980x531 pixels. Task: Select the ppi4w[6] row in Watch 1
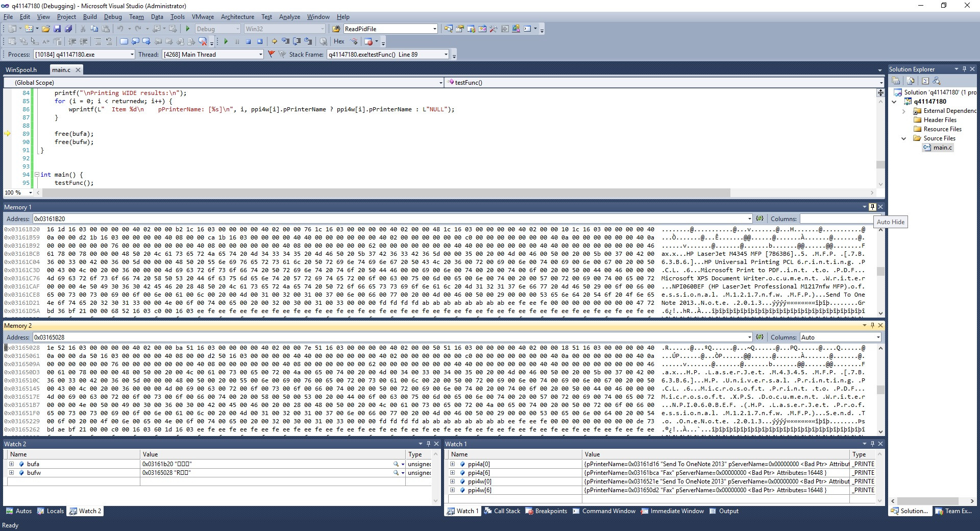coord(661,490)
